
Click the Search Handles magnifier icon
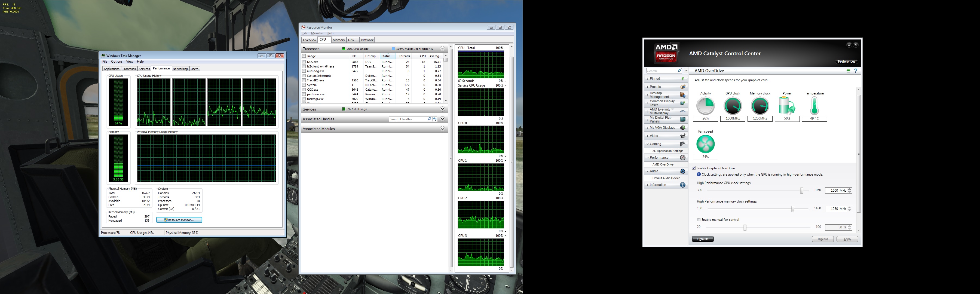pos(429,119)
